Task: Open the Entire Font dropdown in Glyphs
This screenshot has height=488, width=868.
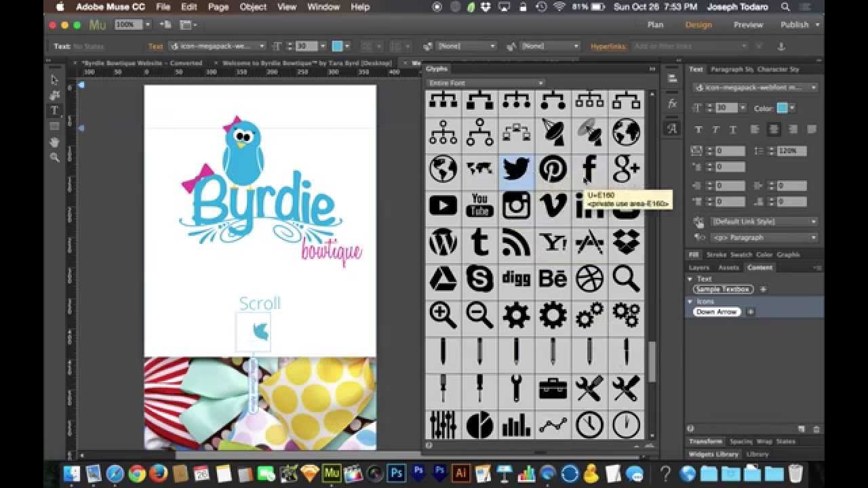Action: tap(486, 83)
